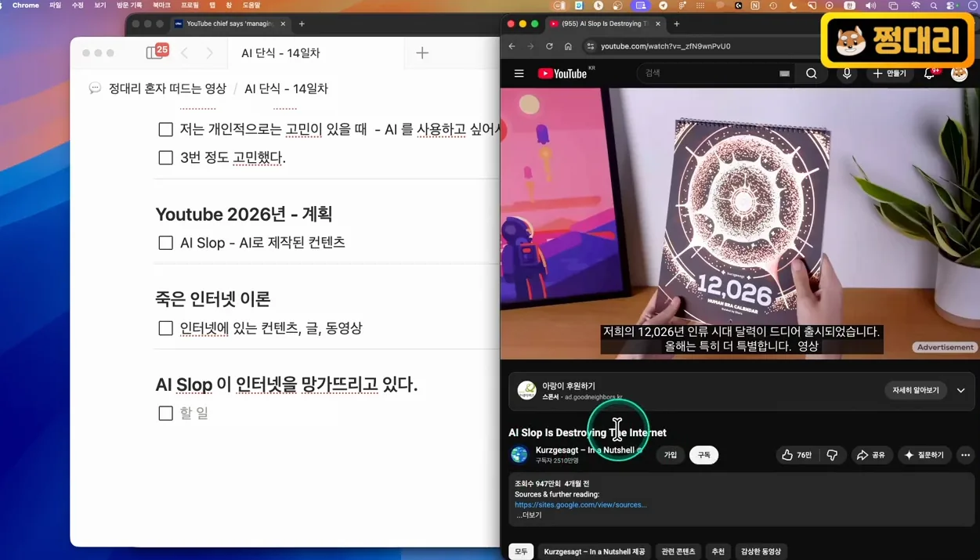The height and width of the screenshot is (560, 980).
Task: Check the 'AI Slop - AI로 제작된 컨텐츠' checkbox
Action: pos(165,243)
